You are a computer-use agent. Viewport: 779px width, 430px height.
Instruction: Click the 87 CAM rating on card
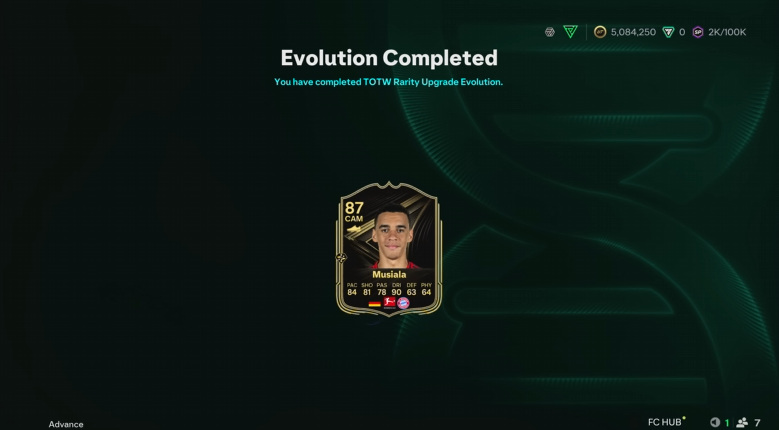[x=354, y=212]
